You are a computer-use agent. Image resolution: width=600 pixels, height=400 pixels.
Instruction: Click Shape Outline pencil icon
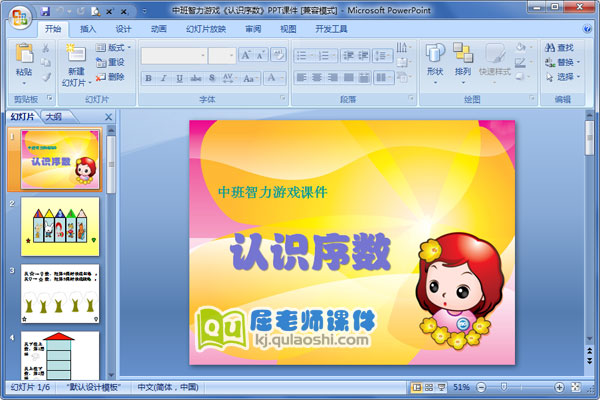coord(520,62)
